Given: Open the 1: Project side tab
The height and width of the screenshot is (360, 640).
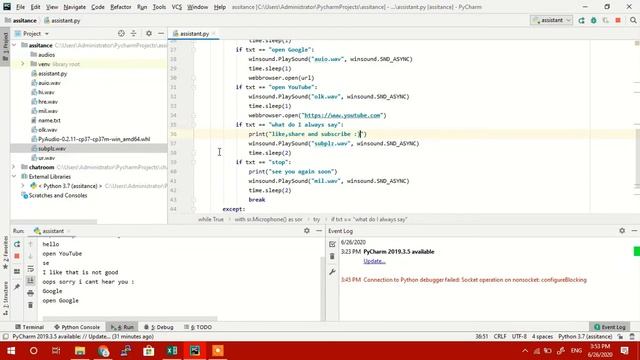Looking at the screenshot, I should coord(5,47).
